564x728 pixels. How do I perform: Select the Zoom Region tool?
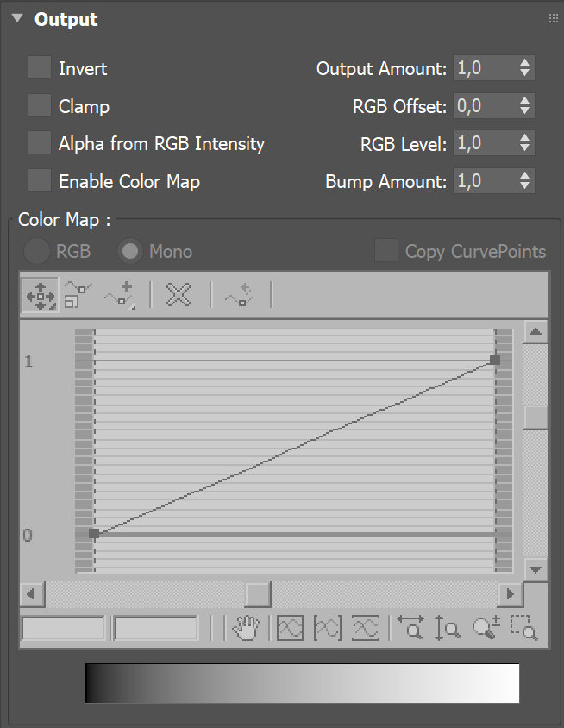coord(523,628)
